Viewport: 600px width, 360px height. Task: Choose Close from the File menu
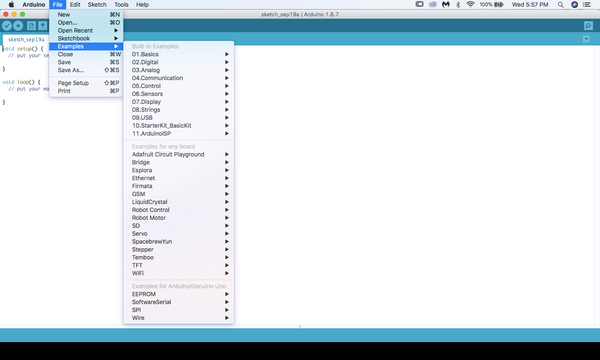(86, 54)
